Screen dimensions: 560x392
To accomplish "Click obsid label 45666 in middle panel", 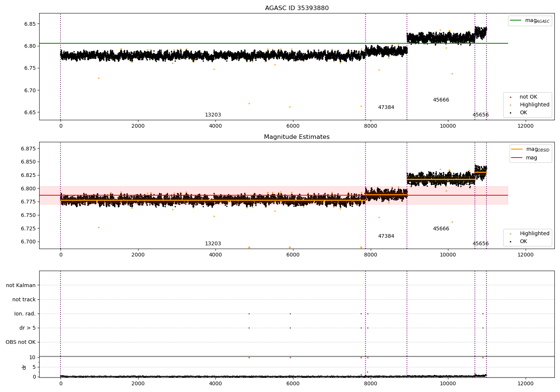I will pos(441,229).
